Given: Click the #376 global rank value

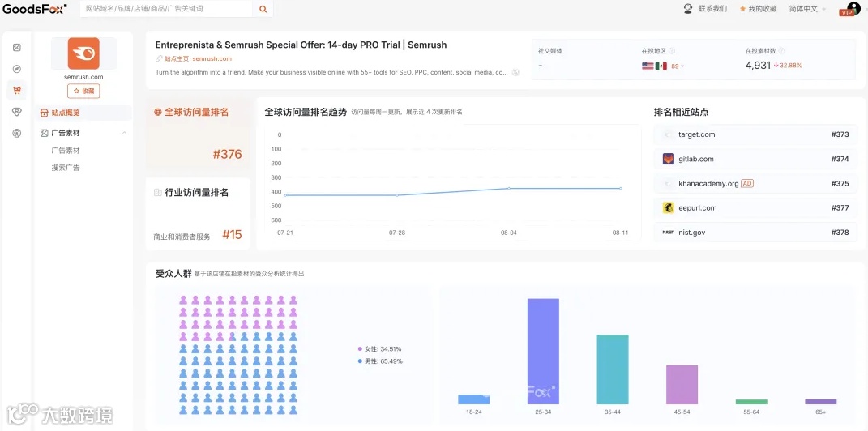Looking at the screenshot, I should tap(227, 155).
